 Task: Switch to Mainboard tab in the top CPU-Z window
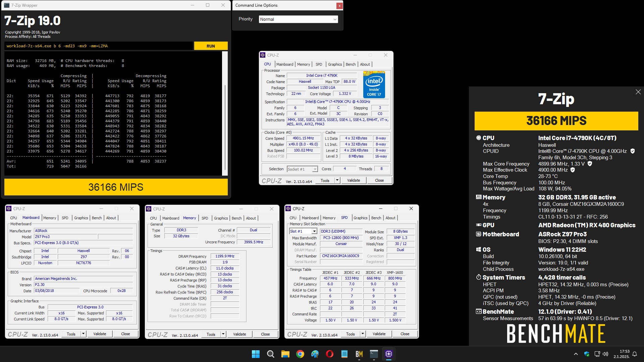[285, 64]
